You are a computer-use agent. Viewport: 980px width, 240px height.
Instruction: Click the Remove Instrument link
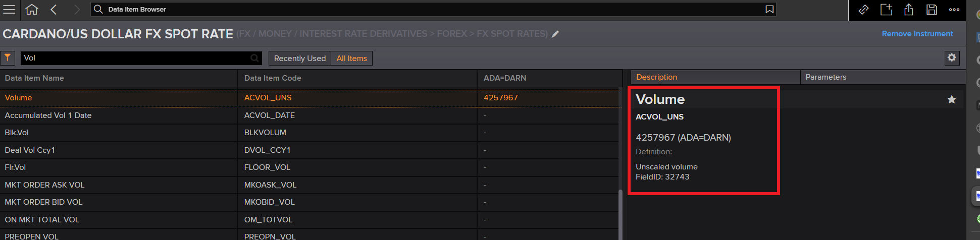(x=917, y=34)
